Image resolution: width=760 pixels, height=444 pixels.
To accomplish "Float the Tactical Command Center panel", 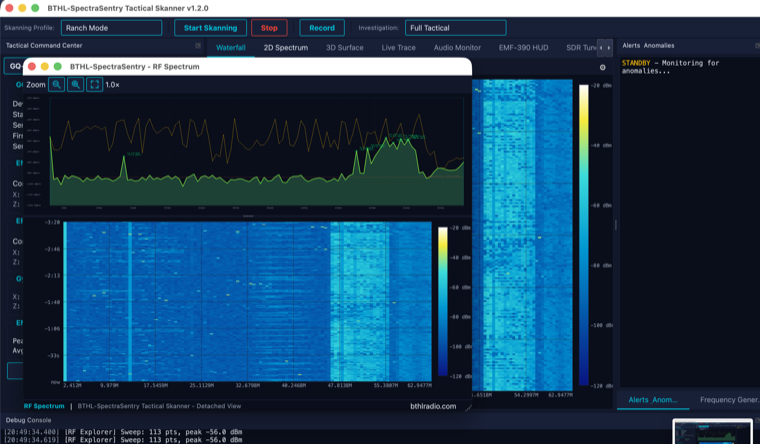I will tap(198, 46).
